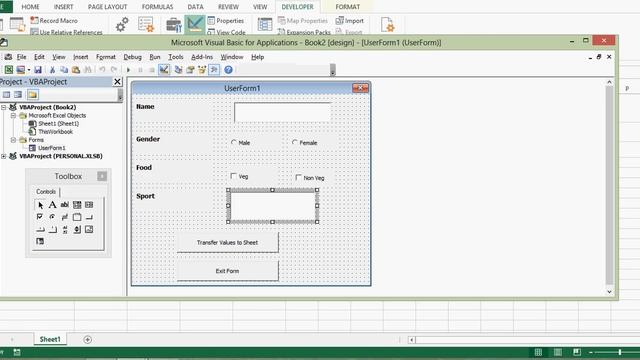
Task: Open the Format menu in VBA editor
Action: [x=106, y=57]
